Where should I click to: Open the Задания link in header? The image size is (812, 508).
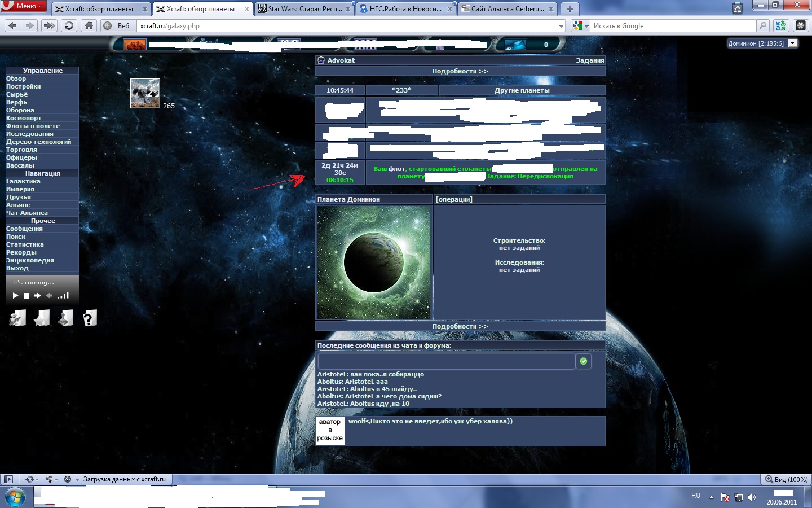coord(590,60)
